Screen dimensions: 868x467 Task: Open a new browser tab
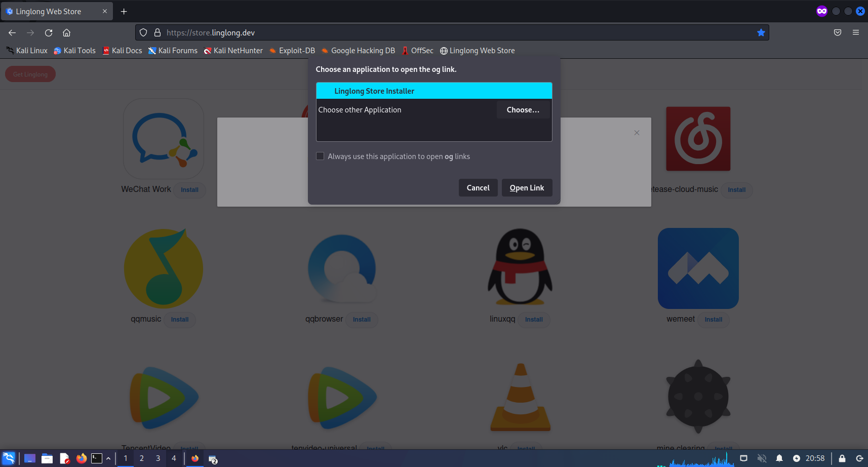[x=124, y=11]
